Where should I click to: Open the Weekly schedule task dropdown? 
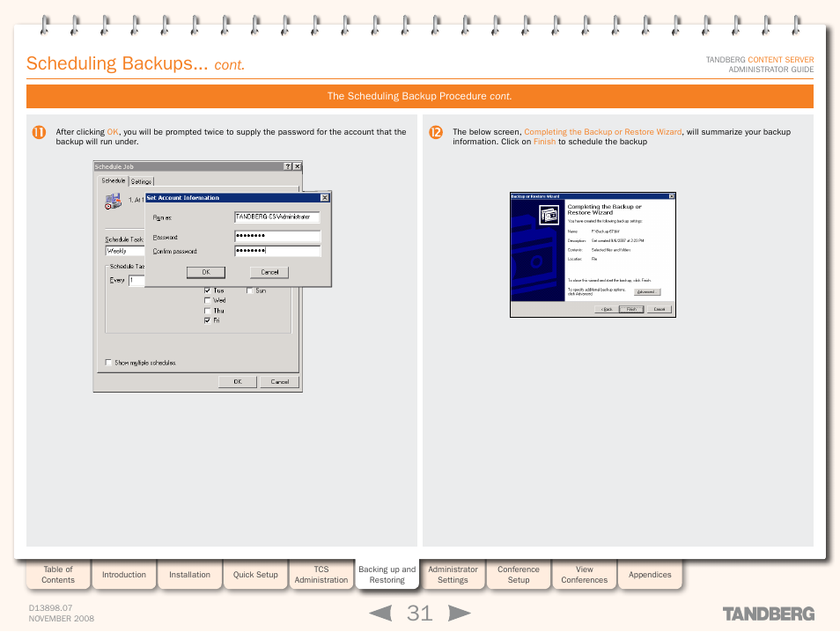tap(125, 251)
